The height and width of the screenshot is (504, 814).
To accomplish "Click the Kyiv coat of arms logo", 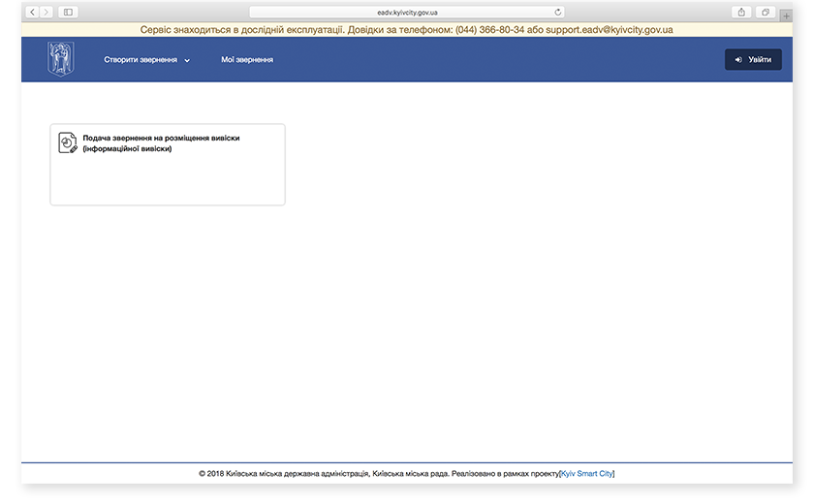I will [x=60, y=59].
